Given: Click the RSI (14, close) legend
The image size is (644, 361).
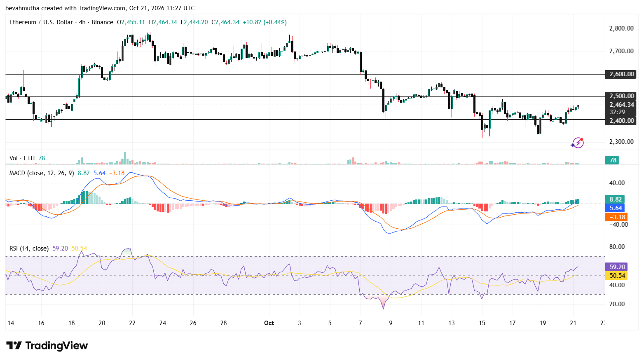Looking at the screenshot, I should click(29, 248).
